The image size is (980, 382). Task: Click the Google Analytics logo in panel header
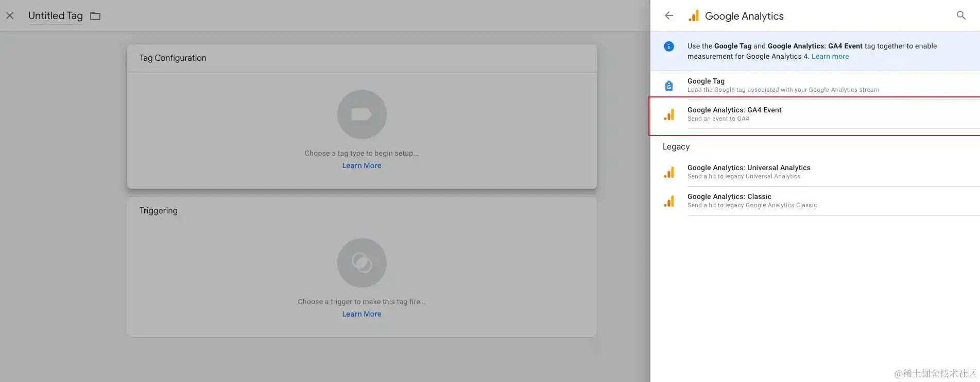tap(694, 15)
